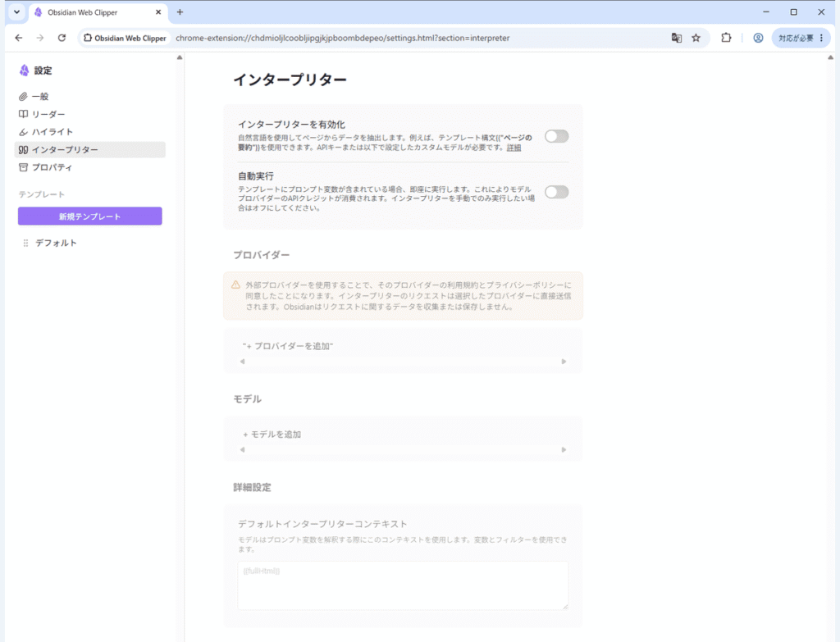Image resolution: width=840 pixels, height=642 pixels.
Task: Click the モデル section heading
Action: pyautogui.click(x=247, y=399)
